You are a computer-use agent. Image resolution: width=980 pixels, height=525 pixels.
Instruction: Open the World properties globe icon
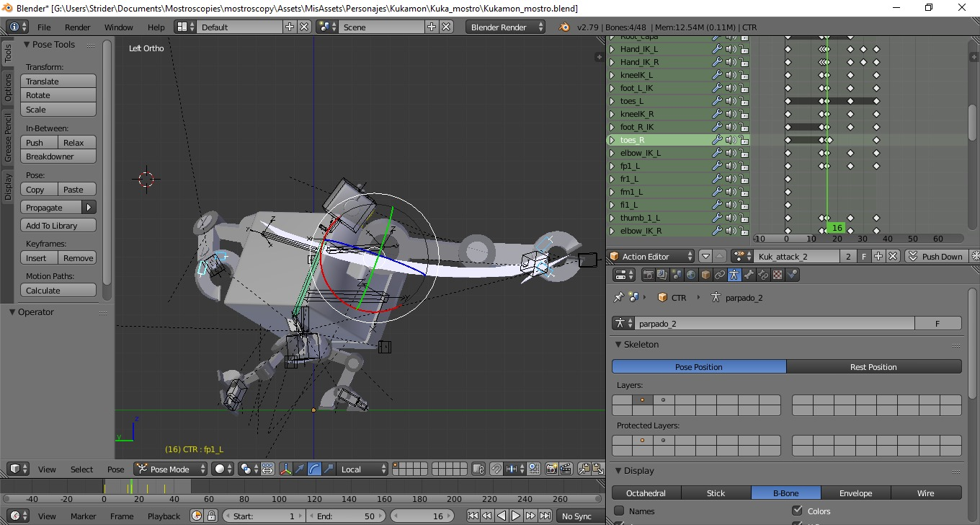pyautogui.click(x=691, y=275)
